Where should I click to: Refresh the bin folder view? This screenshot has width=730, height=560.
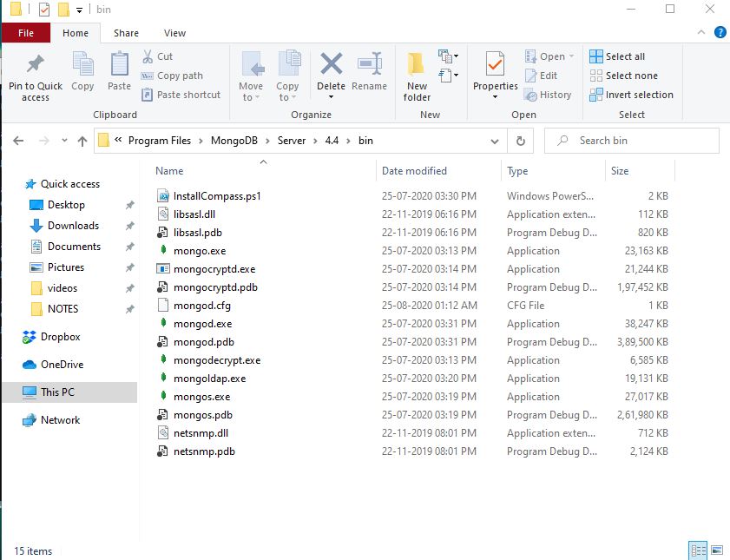520,141
